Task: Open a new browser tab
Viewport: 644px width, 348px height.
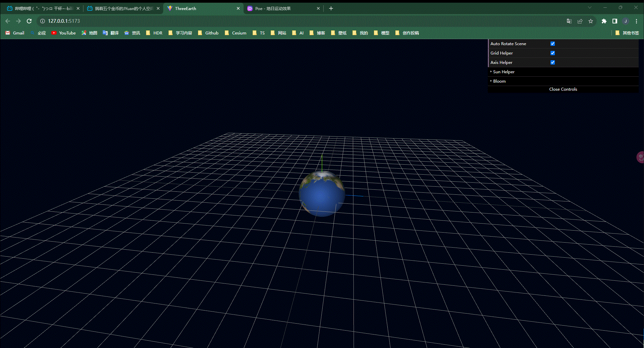Action: click(331, 8)
